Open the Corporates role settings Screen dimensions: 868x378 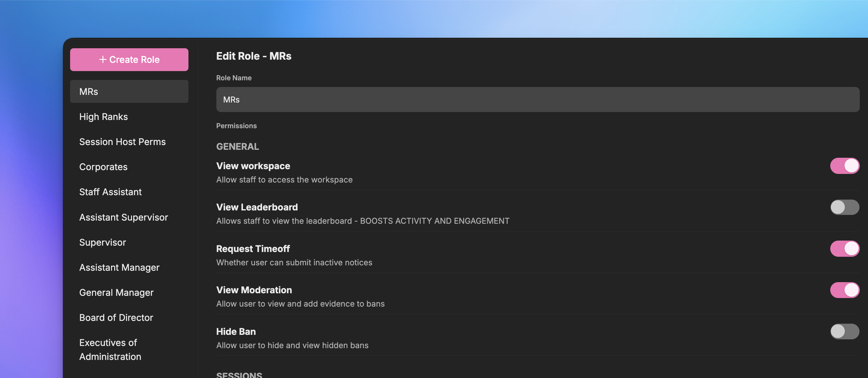pos(103,167)
